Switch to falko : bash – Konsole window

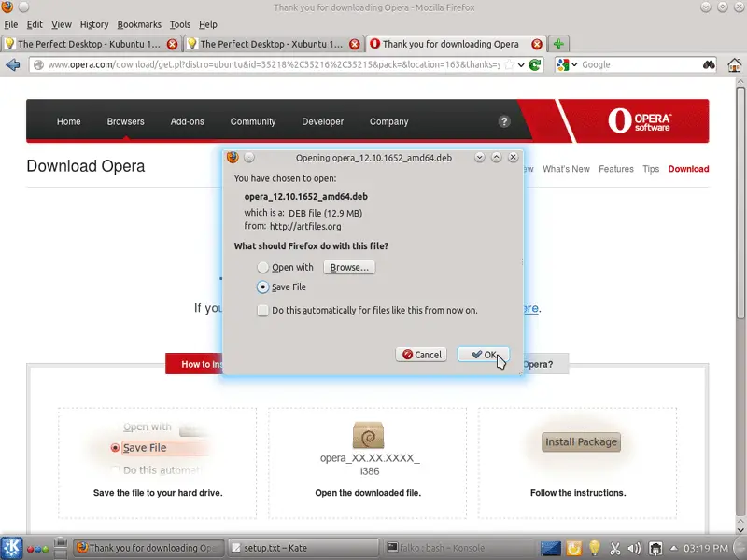point(458,548)
